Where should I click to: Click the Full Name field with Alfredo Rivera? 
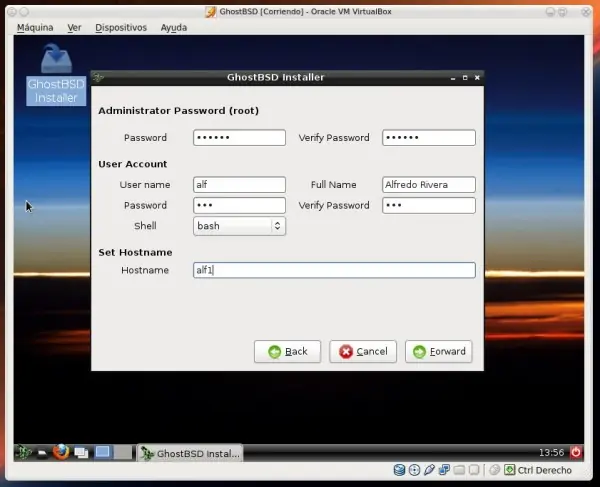coord(429,185)
